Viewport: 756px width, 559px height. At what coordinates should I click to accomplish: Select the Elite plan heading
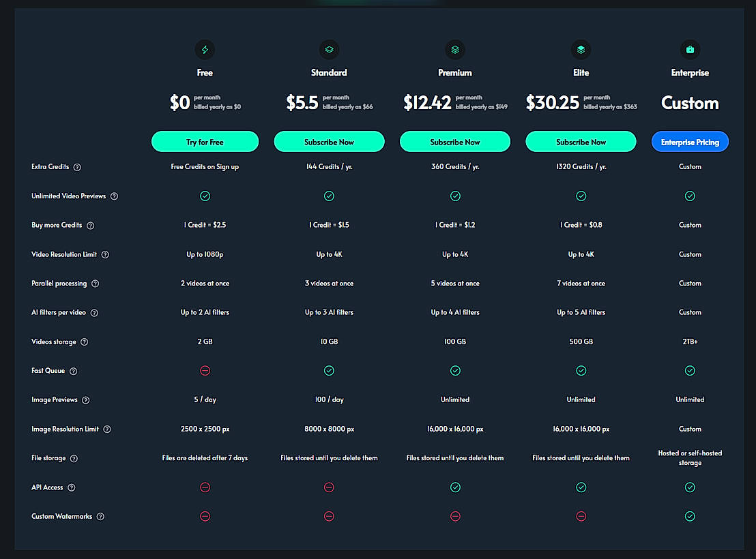(581, 73)
